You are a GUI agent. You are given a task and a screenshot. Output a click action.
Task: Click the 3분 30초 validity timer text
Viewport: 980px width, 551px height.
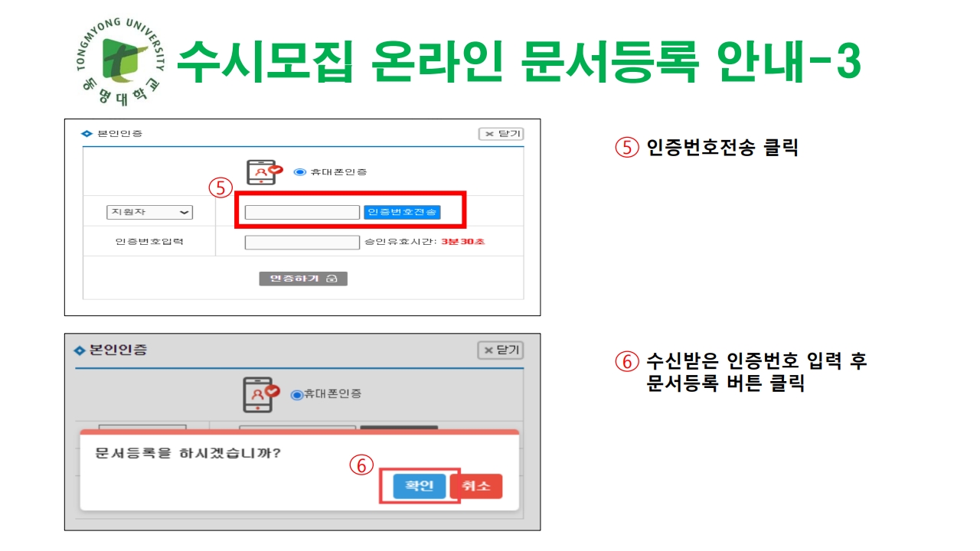[463, 242]
